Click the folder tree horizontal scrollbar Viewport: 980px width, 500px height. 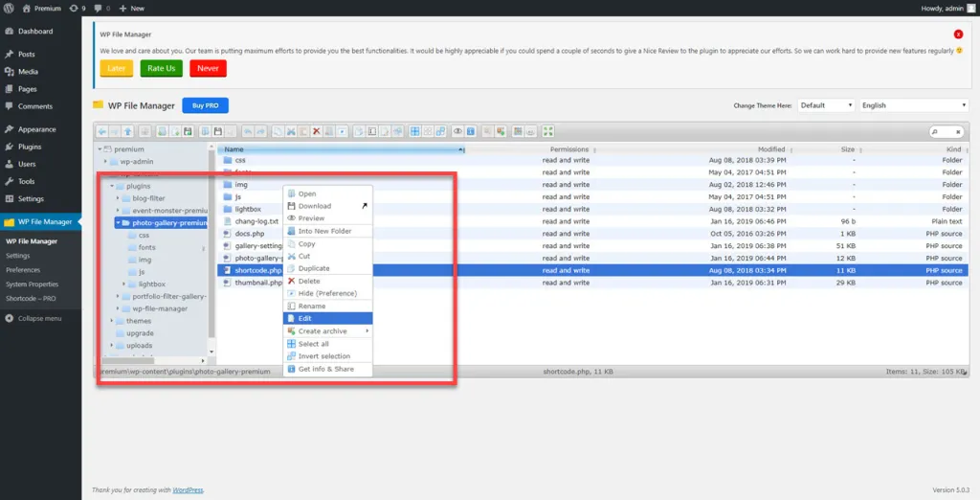(x=128, y=360)
